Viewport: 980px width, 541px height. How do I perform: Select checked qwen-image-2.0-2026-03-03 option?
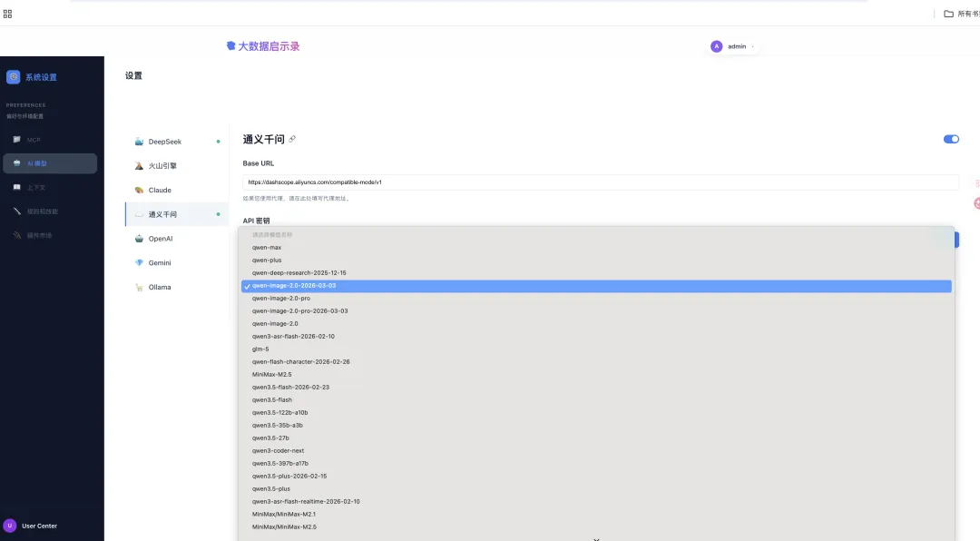coord(596,286)
